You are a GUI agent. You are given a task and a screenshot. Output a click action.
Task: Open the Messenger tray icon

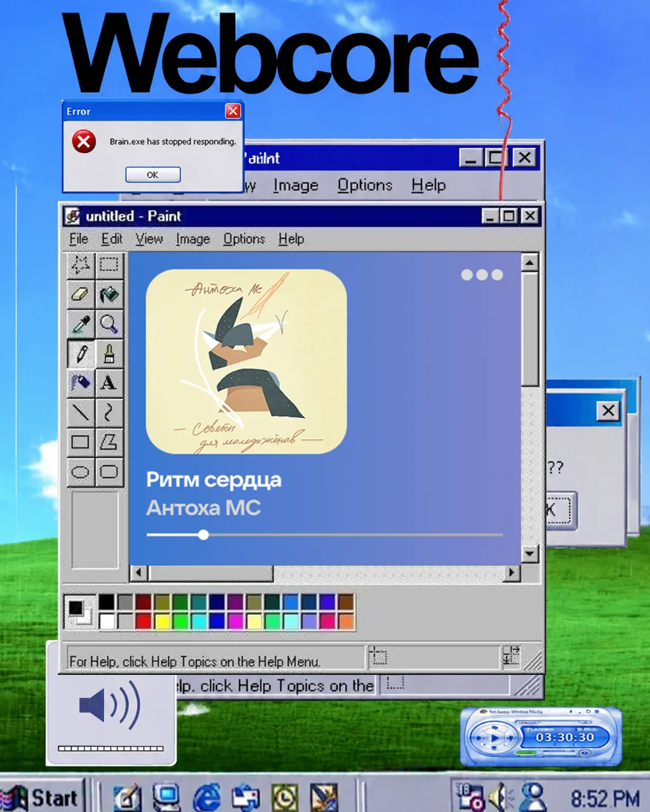tap(533, 797)
